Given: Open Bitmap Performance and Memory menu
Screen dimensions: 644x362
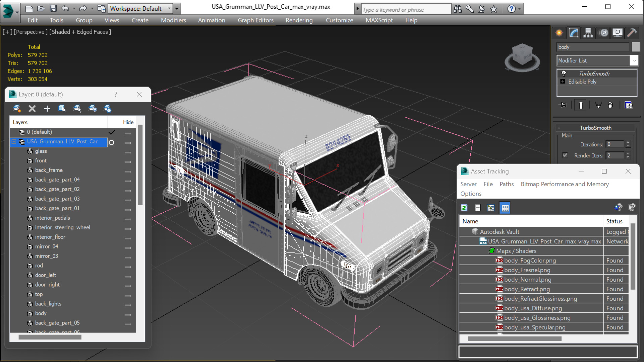Looking at the screenshot, I should (x=565, y=184).
